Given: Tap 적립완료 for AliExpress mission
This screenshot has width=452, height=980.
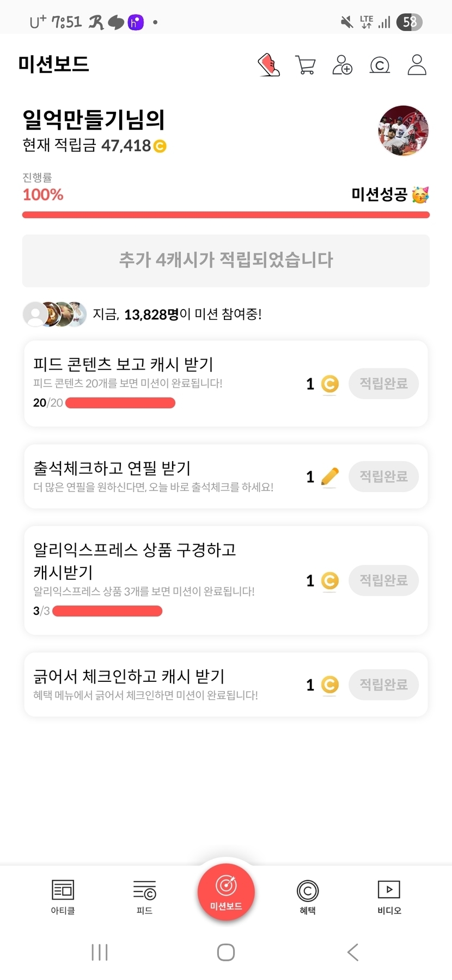Looking at the screenshot, I should tap(383, 580).
